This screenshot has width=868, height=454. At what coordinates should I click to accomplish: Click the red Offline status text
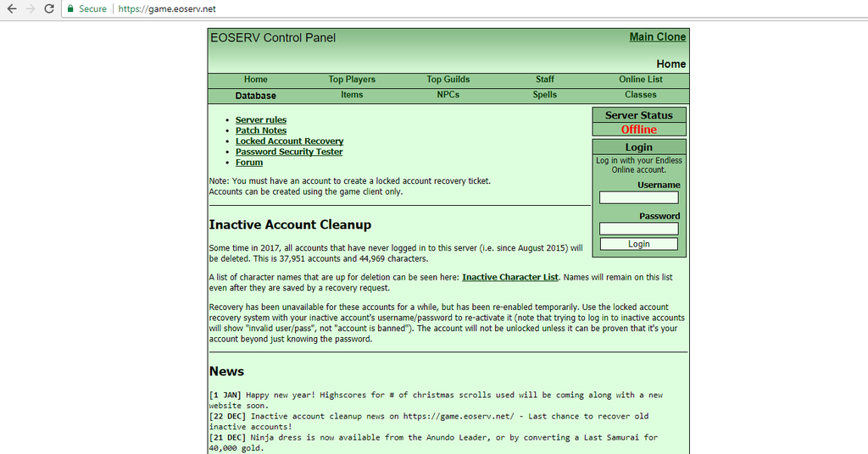pos(639,130)
